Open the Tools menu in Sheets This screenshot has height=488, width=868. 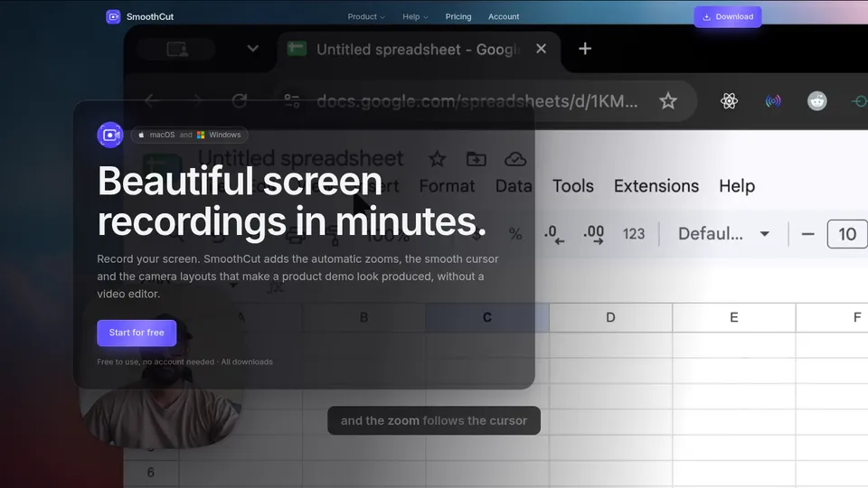[x=573, y=186]
